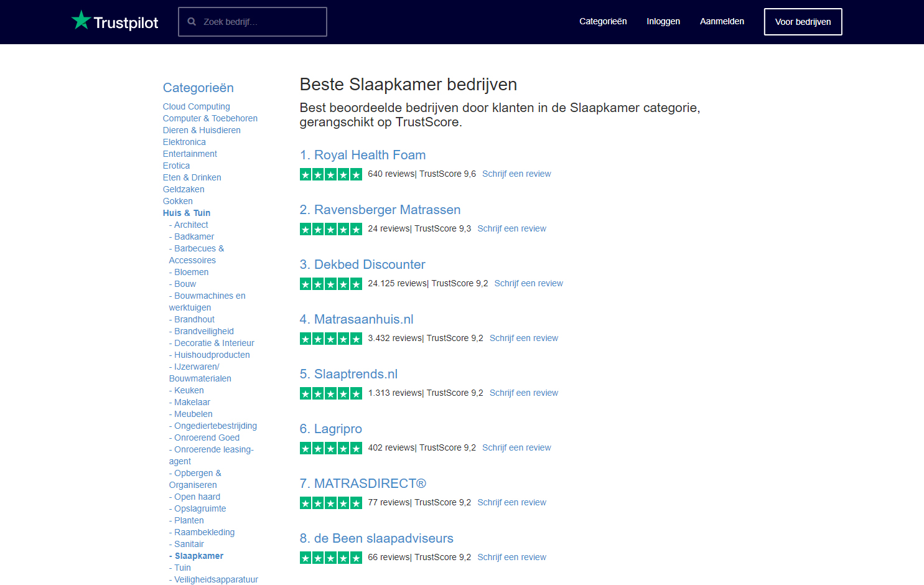The image size is (924, 585).
Task: Open the Meubelen subcategory
Action: 191,414
